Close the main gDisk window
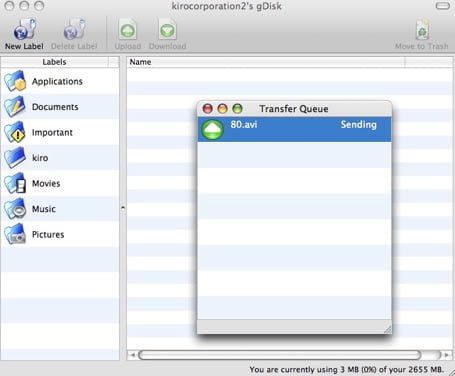Image resolution: width=455 pixels, height=376 pixels. 9,6
